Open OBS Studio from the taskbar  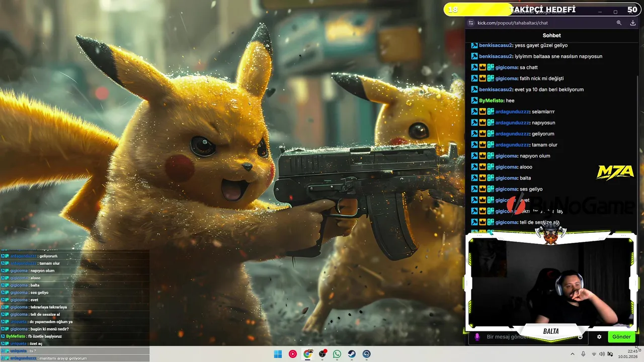(323, 354)
